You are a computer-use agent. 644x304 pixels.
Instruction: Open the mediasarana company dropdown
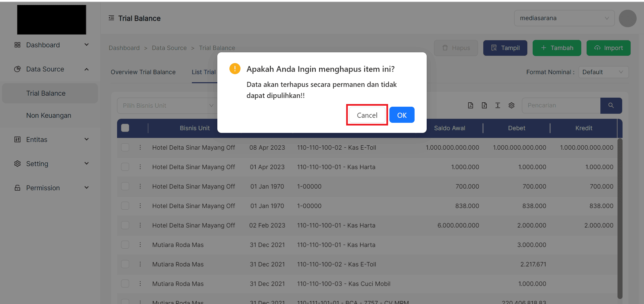point(564,18)
